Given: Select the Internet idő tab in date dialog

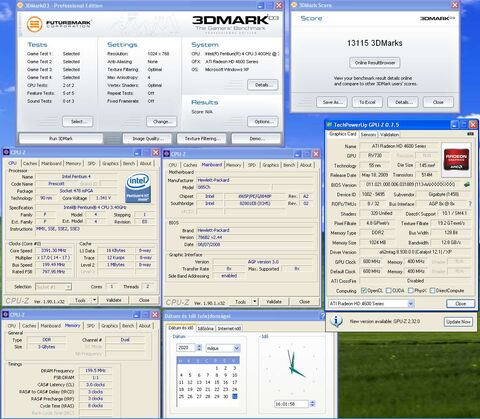Looking at the screenshot, I should (x=229, y=328).
